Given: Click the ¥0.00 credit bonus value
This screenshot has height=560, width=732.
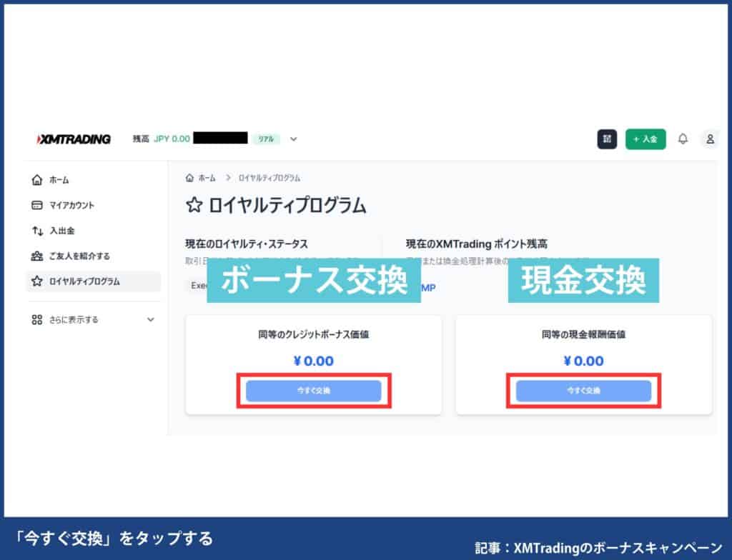Looking at the screenshot, I should point(314,361).
